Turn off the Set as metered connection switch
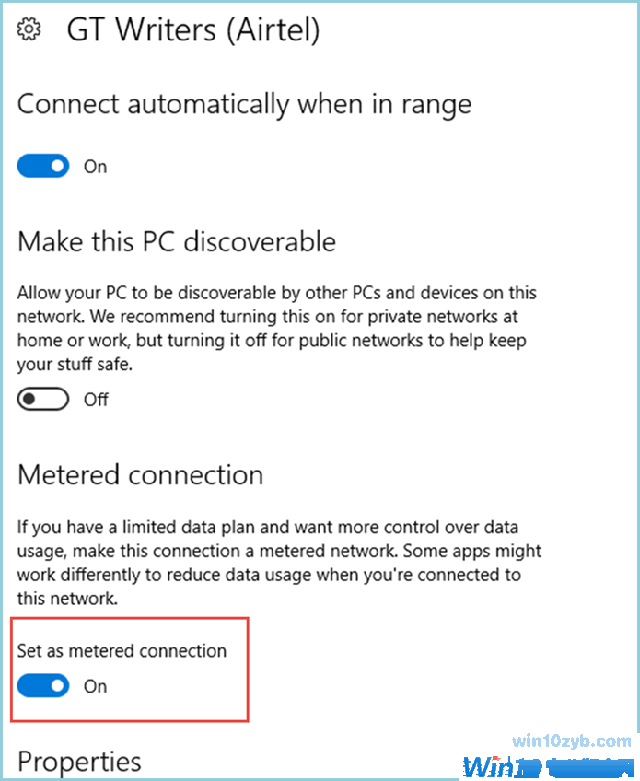This screenshot has height=781, width=640. point(43,686)
